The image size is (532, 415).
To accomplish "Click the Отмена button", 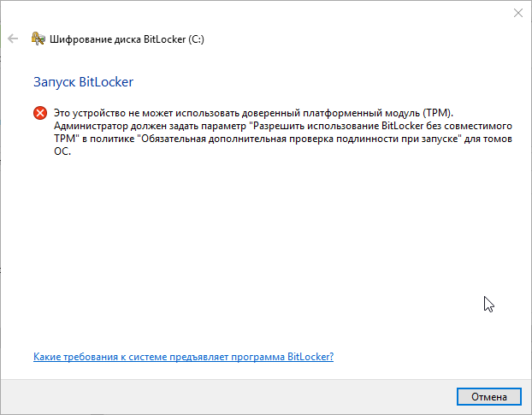I will coord(489,397).
